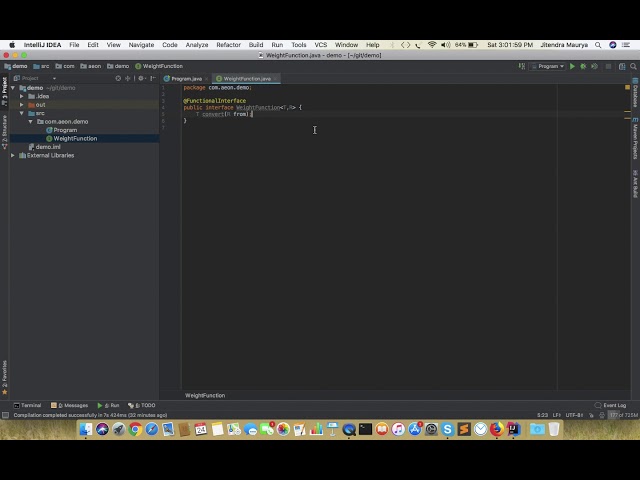Collapse the com.aeon.demo package

pyautogui.click(x=30, y=122)
